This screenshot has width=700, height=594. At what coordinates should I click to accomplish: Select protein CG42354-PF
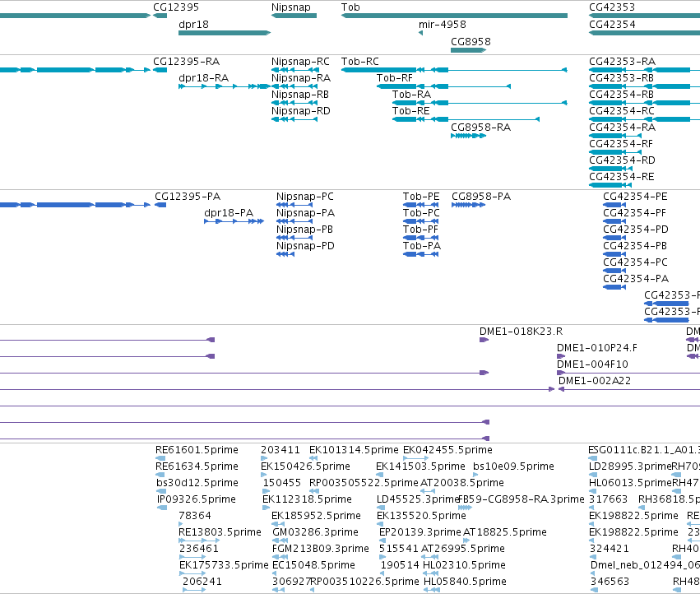coord(614,221)
